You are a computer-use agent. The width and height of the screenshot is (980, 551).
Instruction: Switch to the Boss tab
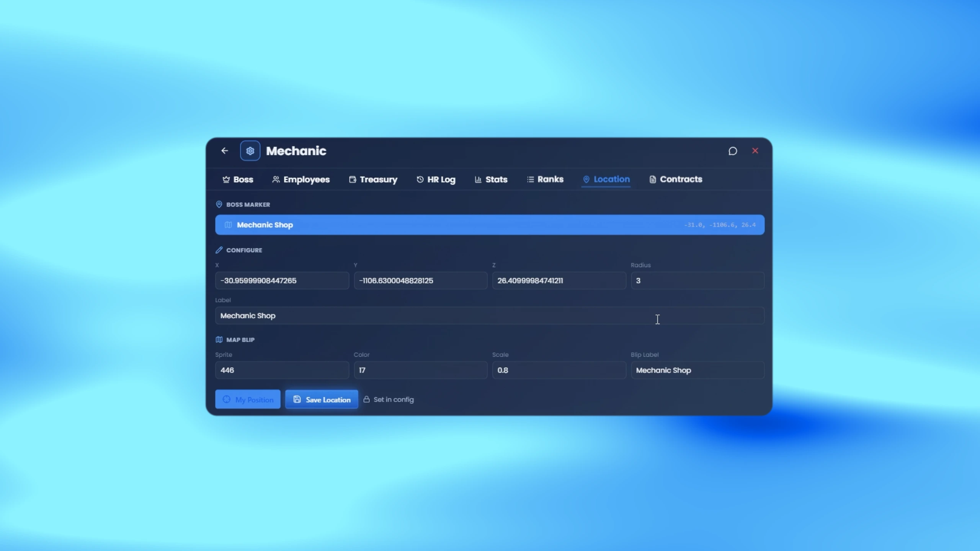point(238,179)
